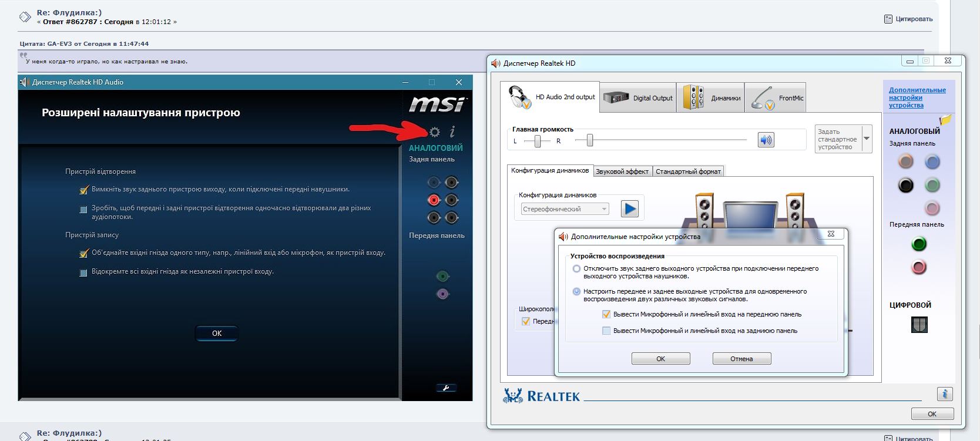The image size is (980, 441).
Task: Select 'Отключить звук заднего выходного устройства' radio
Action: 576,268
